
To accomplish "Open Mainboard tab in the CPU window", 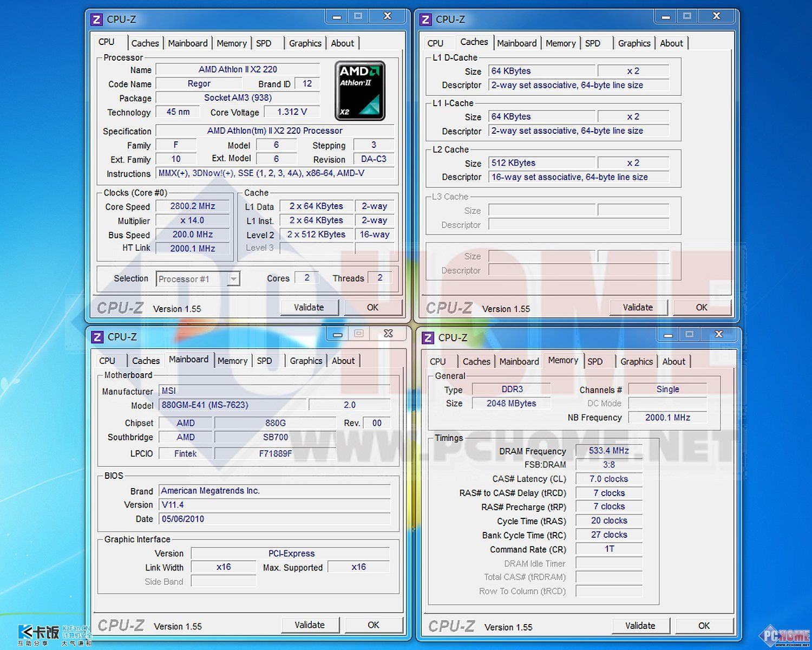I will (188, 43).
